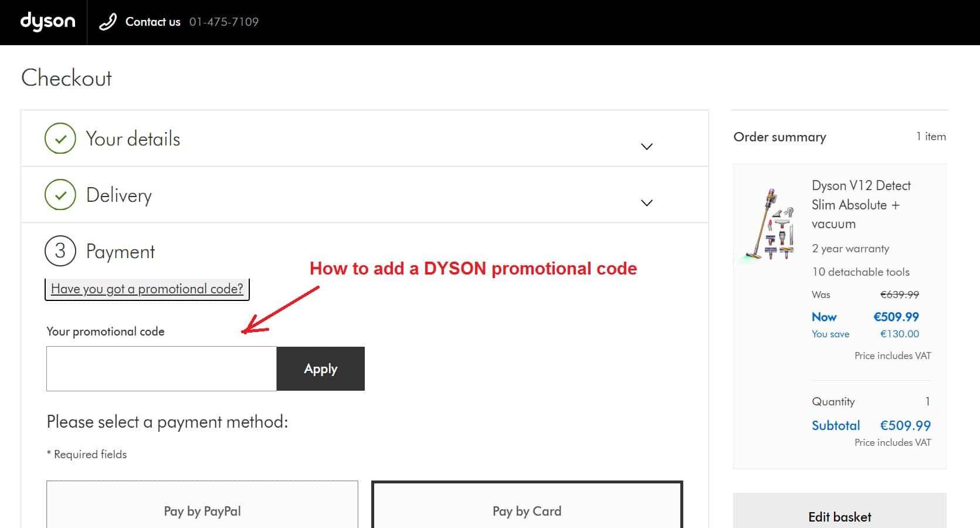
Task: Click the green checkmark beside Your details
Action: click(60, 138)
